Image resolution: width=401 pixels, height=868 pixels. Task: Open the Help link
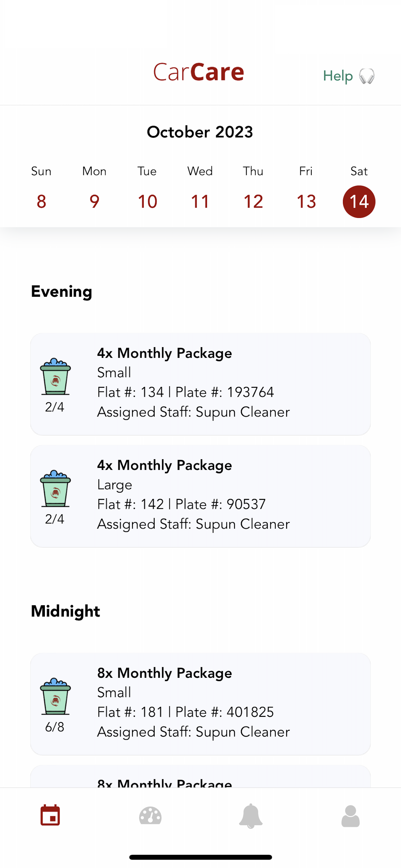coord(338,76)
